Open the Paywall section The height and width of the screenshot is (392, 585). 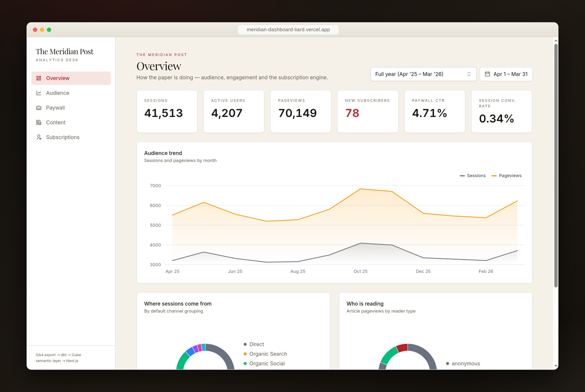71,108
